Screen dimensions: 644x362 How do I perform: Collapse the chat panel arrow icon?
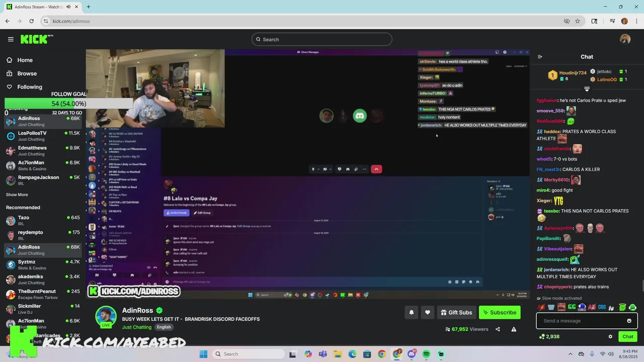540,57
